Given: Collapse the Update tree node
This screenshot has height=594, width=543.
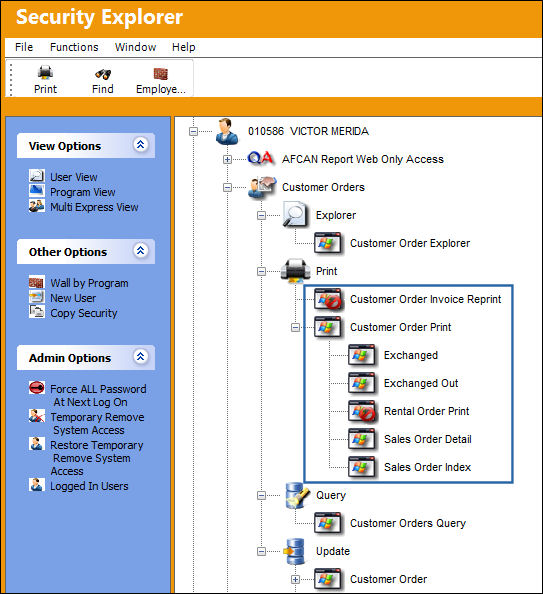Looking at the screenshot, I should click(261, 552).
